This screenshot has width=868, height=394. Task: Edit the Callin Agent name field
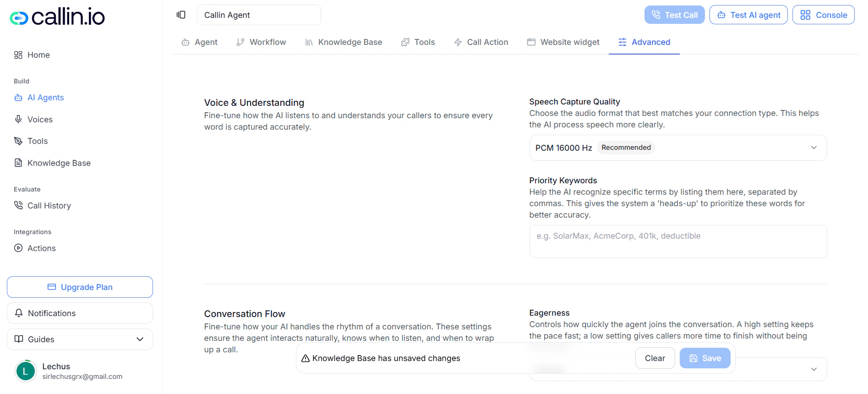[259, 15]
